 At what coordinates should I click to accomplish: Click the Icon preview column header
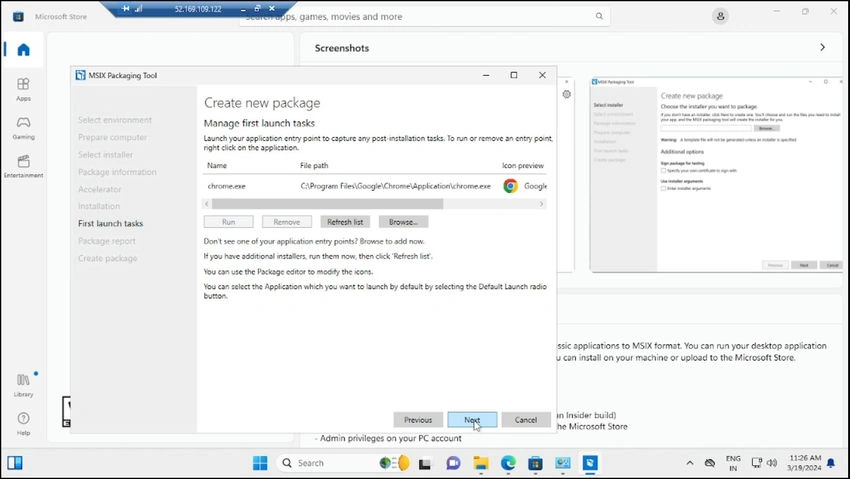point(523,165)
